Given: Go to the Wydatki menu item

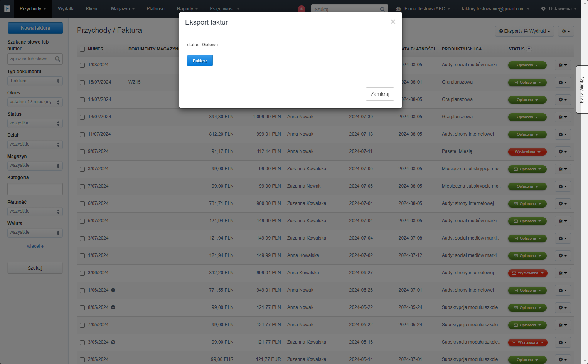Looking at the screenshot, I should (66, 9).
